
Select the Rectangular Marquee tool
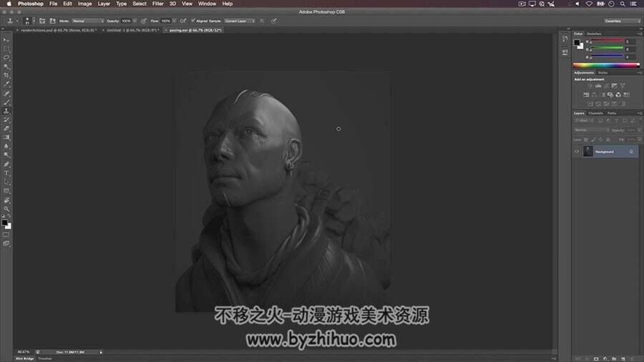pos(6,49)
